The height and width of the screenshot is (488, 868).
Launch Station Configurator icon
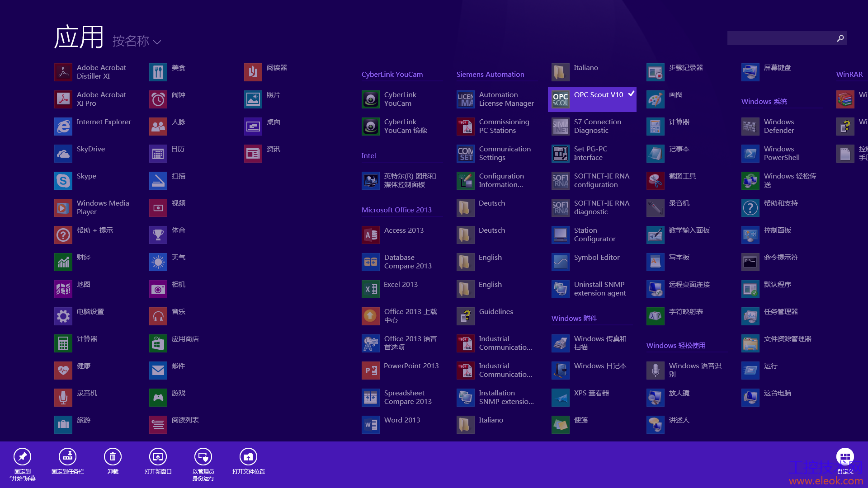point(561,235)
